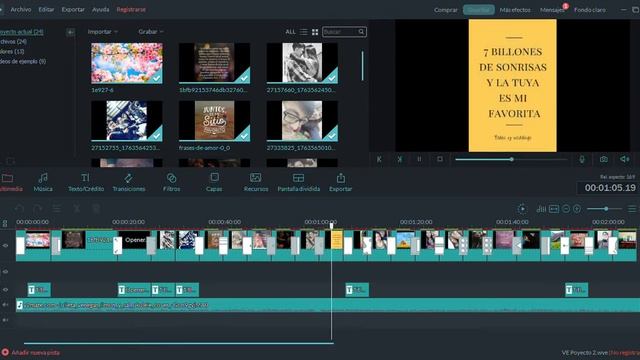This screenshot has height=360, width=640.
Task: Open the Grabar dropdown
Action: point(151,31)
